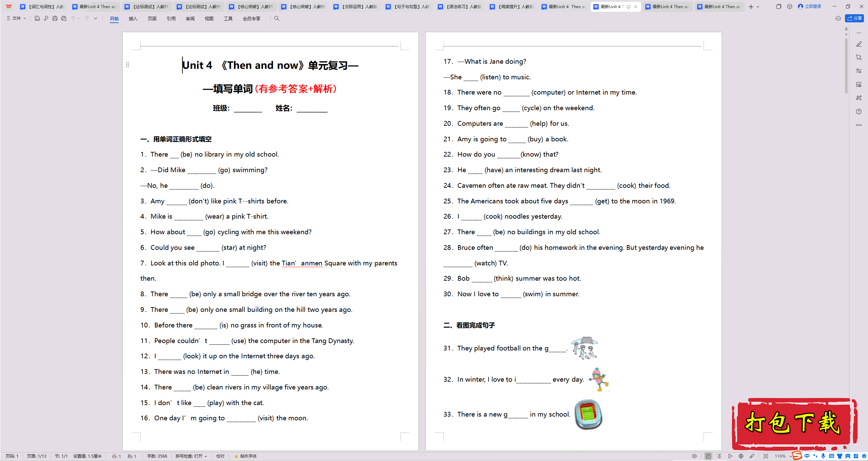
Task: Open the 3D box icon in title bar
Action: [x=790, y=6]
